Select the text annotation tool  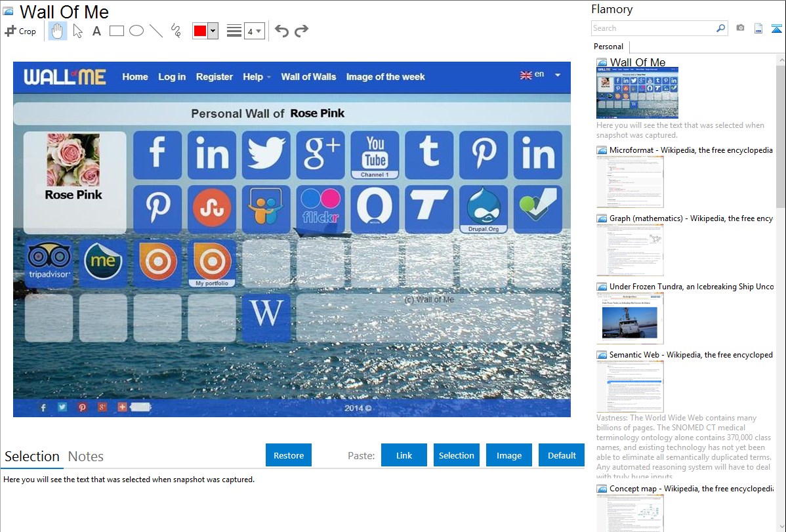[96, 31]
